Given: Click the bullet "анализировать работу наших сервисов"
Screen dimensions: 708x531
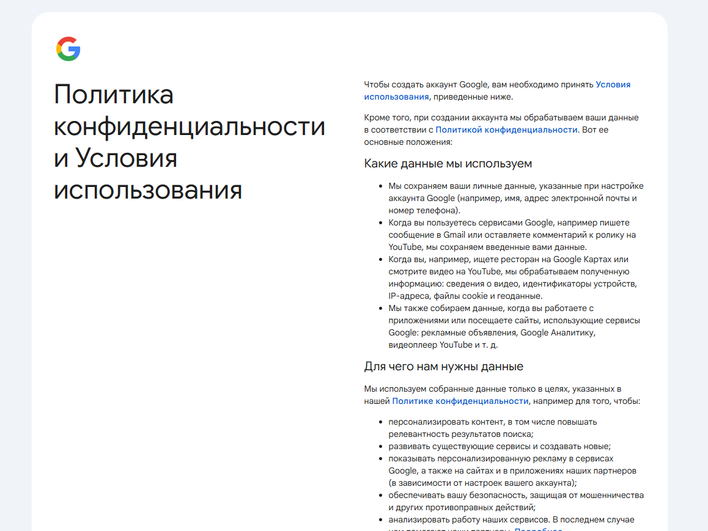Looking at the screenshot, I should pos(511,523).
